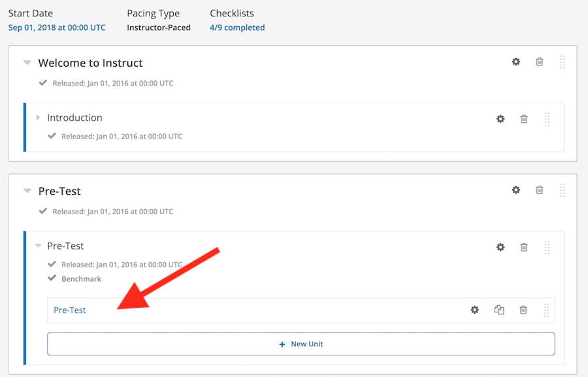Click trash icon on Pre-Test unit row
This screenshot has width=588, height=377.
tap(523, 310)
